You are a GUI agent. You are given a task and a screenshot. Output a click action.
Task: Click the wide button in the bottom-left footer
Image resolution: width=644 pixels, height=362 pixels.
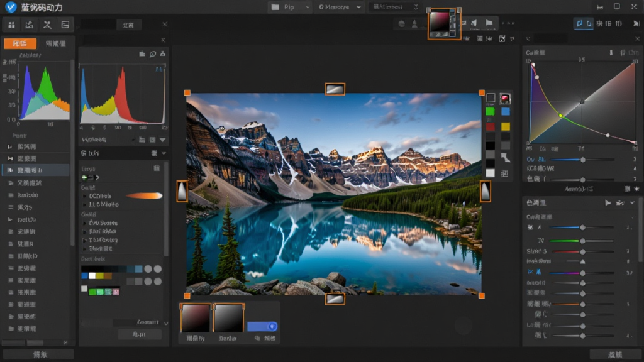click(x=38, y=354)
